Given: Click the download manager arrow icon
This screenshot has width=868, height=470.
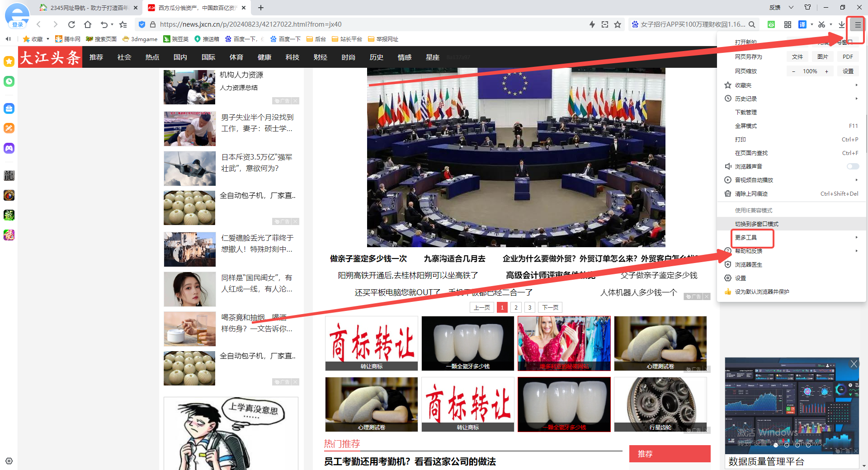Looking at the screenshot, I should coord(842,25).
